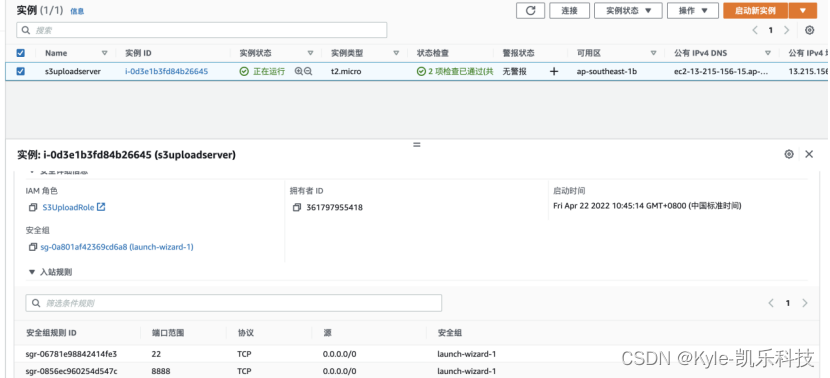This screenshot has height=378, width=830.
Task: Click the 无警报 alarm status cell
Action: tap(515, 71)
